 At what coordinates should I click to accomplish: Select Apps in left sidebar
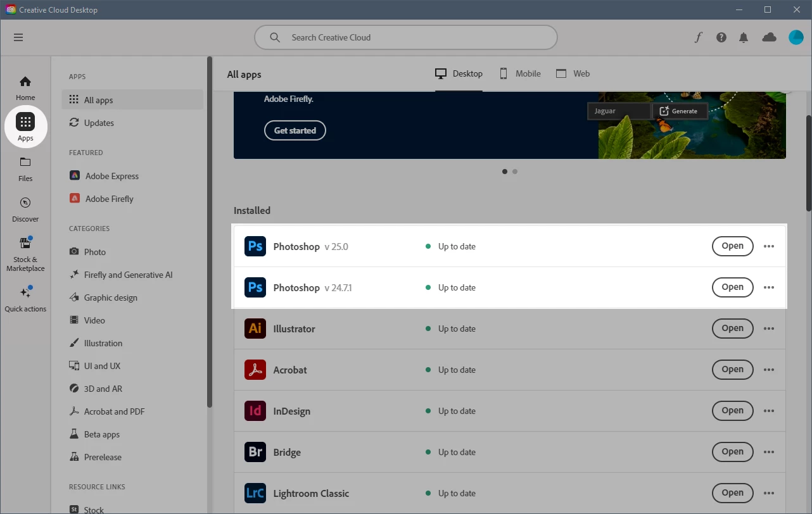[x=25, y=127]
